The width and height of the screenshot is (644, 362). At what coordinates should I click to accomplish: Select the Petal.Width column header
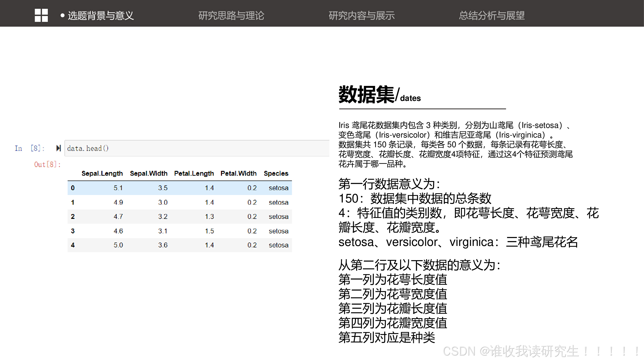tap(238, 173)
